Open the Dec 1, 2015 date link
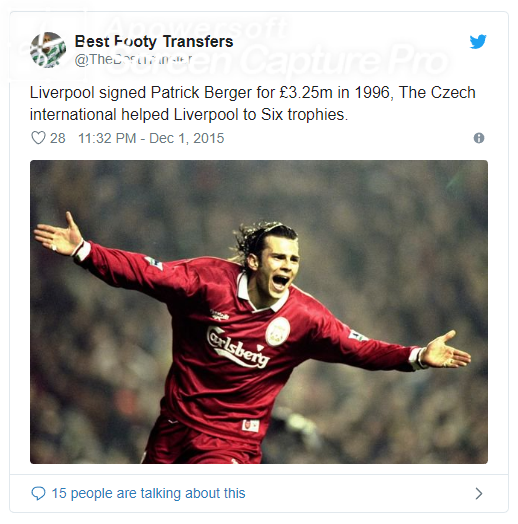This screenshot has width=518, height=524. pyautogui.click(x=186, y=138)
